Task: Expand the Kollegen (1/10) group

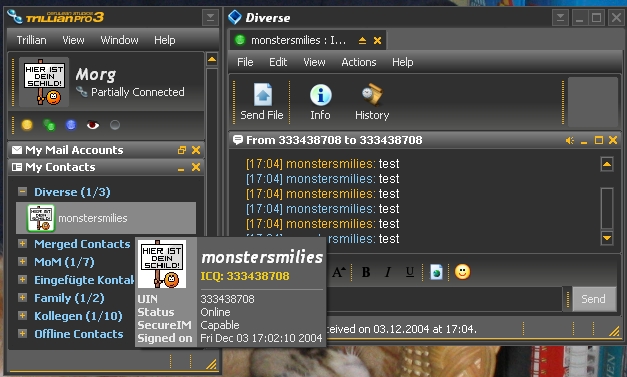Action: (x=22, y=315)
